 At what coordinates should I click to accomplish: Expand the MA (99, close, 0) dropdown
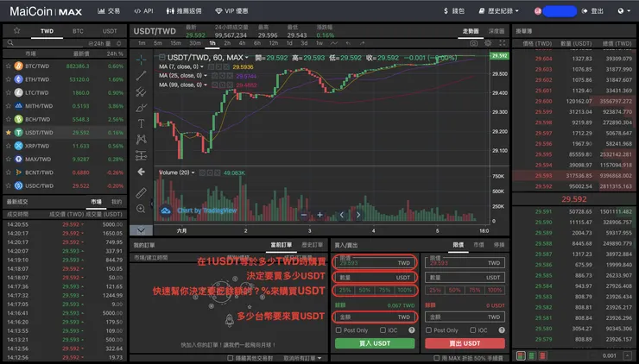(205, 85)
